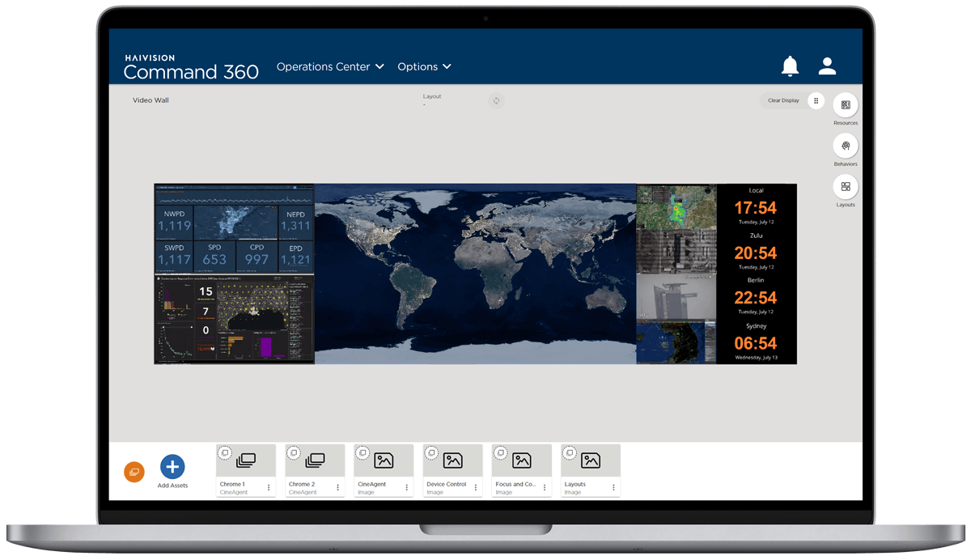Click the Clear Display button
971x560 pixels.
(783, 100)
